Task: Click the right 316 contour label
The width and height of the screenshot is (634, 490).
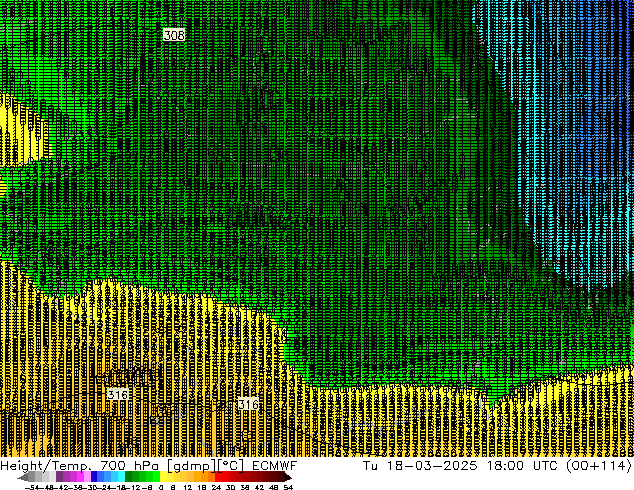Action: coord(248,404)
